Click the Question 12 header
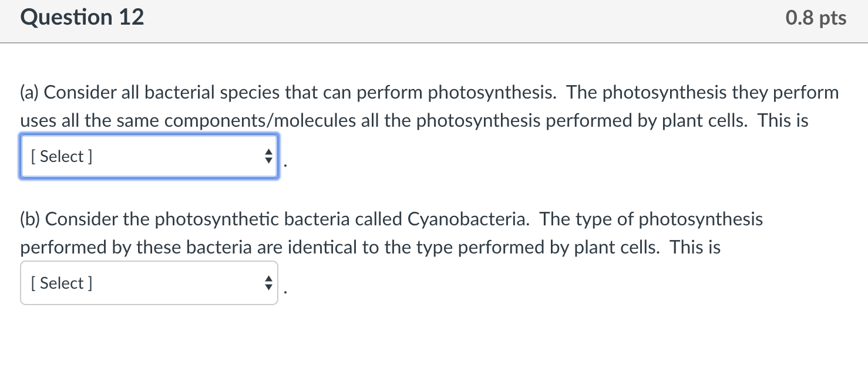Screen dimensions: 868x365 (x=82, y=17)
